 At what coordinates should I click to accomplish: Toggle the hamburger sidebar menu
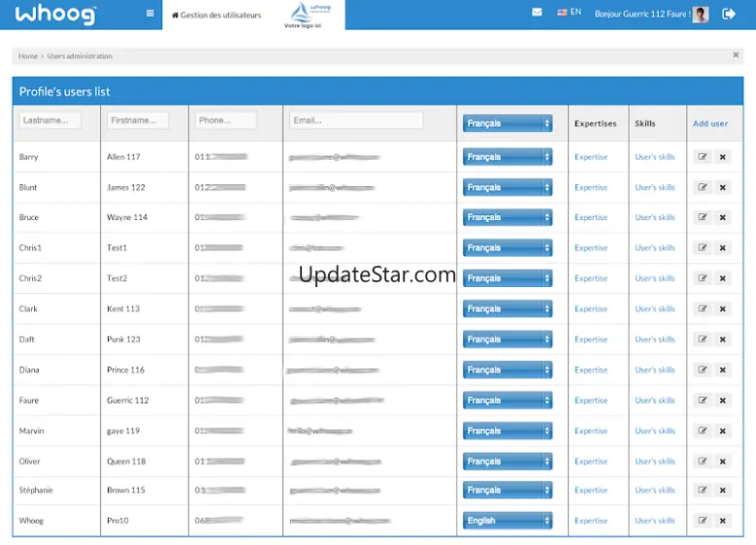[150, 14]
